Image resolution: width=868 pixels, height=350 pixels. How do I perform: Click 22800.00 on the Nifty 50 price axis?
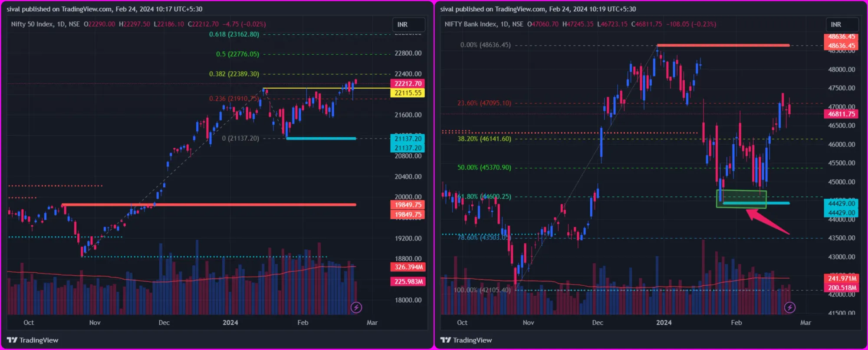408,53
